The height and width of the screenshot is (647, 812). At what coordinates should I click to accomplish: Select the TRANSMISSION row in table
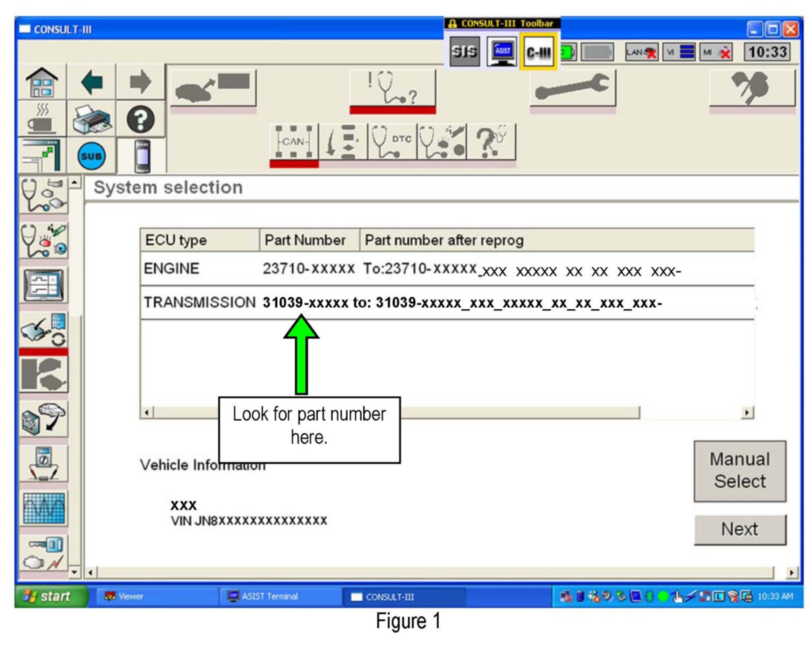click(x=447, y=303)
